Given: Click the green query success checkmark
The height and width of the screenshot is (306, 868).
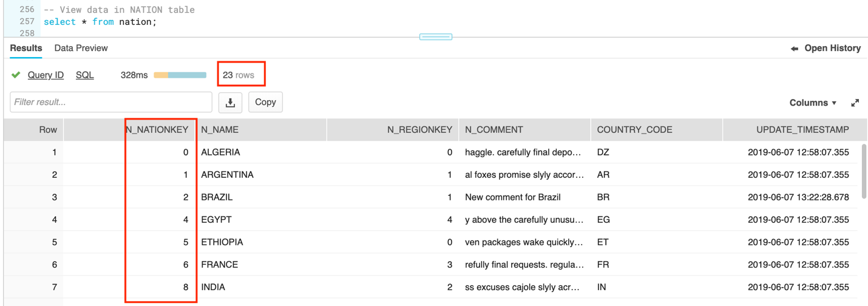Looking at the screenshot, I should (x=16, y=75).
